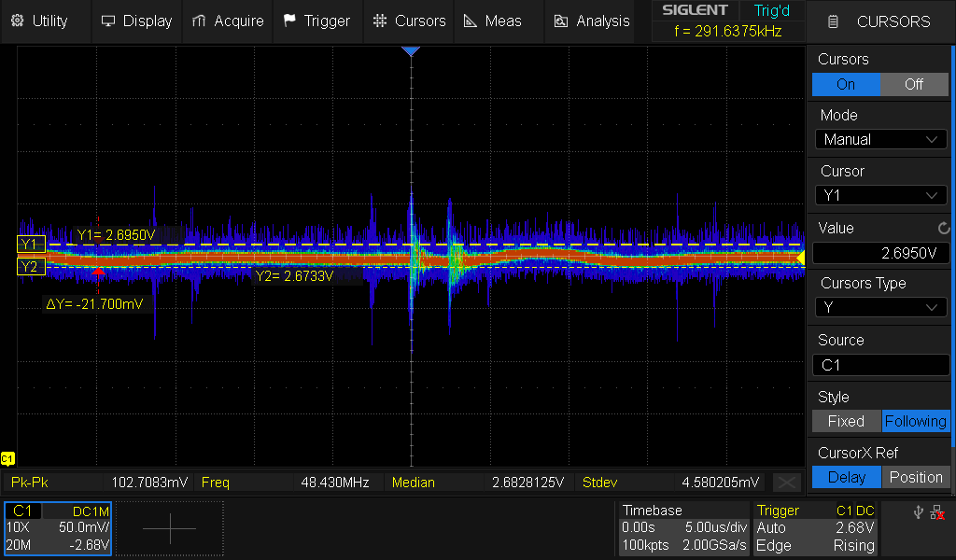The width and height of the screenshot is (956, 560).
Task: Click the add channel plus icon
Action: [170, 528]
